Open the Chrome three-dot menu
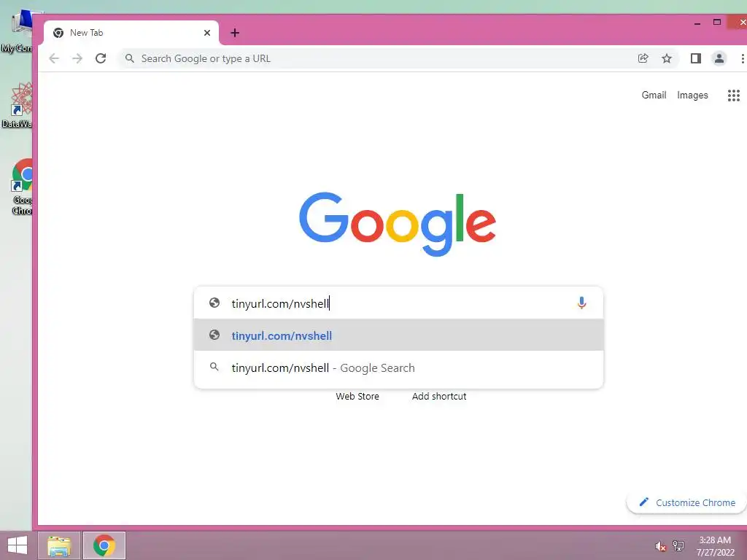Screen dimensions: 747x560 click(x=742, y=58)
